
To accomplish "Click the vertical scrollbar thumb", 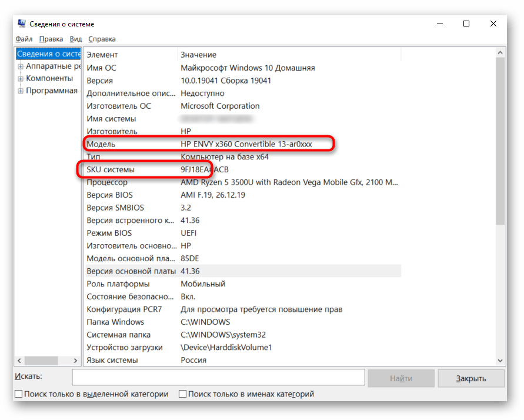I will pyautogui.click(x=500, y=141).
